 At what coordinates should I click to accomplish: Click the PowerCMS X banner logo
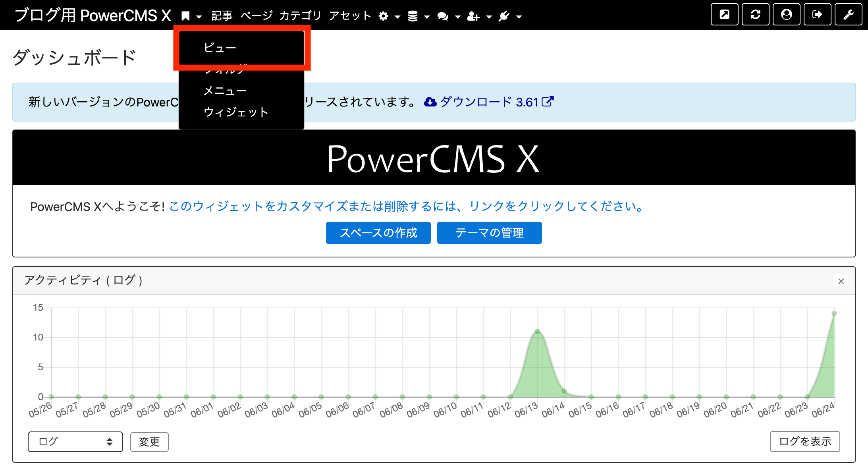coord(433,159)
